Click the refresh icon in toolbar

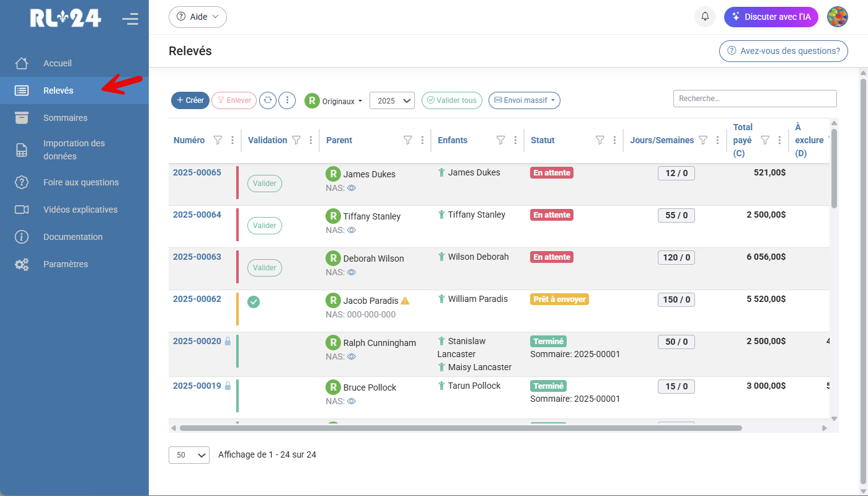(x=267, y=100)
